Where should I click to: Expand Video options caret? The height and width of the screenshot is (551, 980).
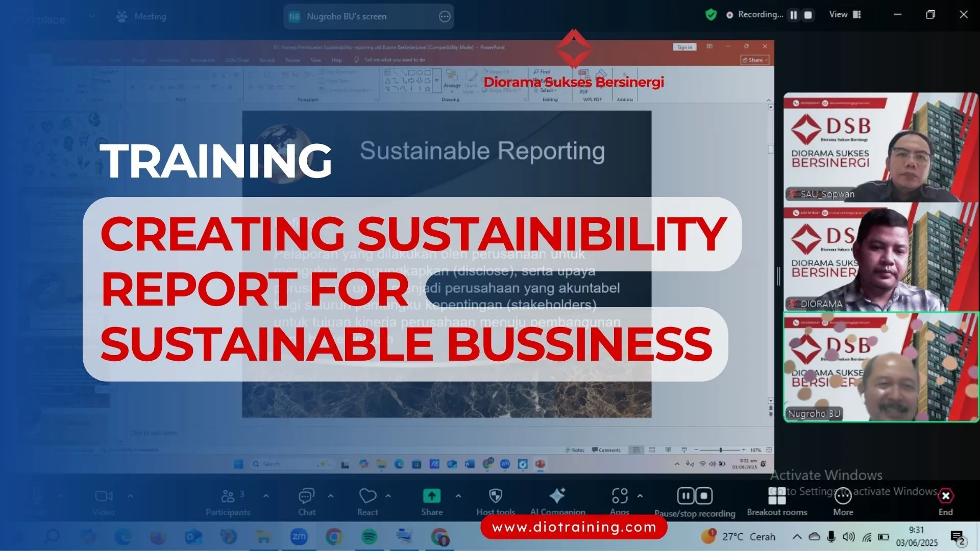pos(130,495)
